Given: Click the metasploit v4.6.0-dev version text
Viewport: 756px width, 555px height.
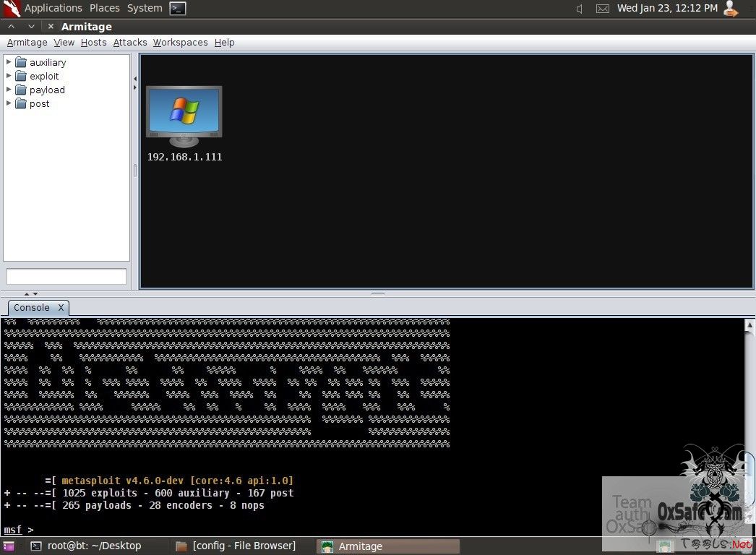Looking at the screenshot, I should tap(177, 481).
